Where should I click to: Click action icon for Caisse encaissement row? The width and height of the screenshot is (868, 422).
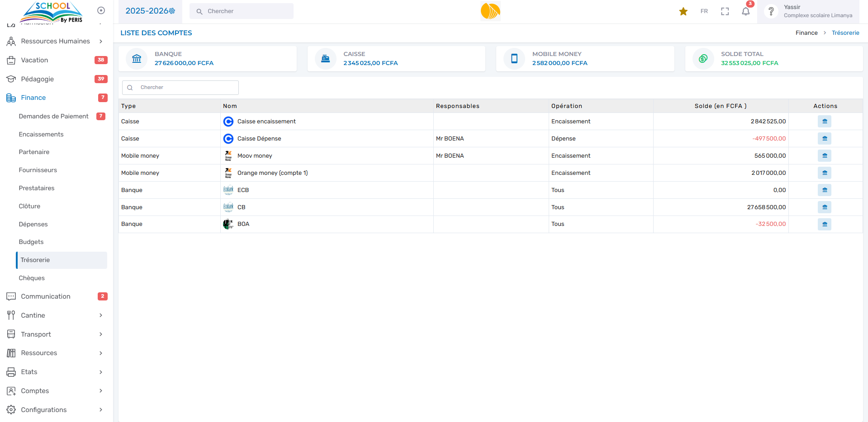824,122
